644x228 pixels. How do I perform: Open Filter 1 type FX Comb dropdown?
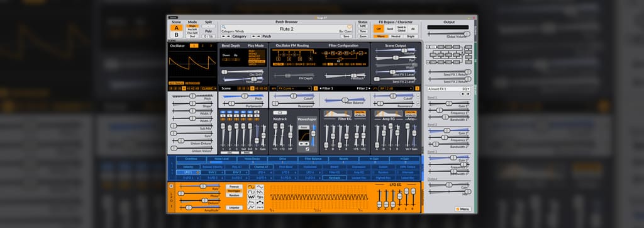[294, 88]
